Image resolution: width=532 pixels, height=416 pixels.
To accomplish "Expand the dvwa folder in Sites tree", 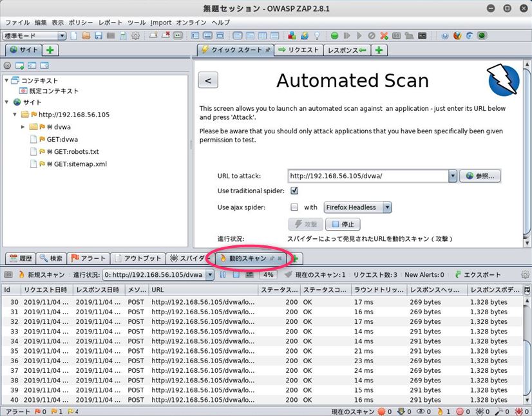I will [23, 127].
